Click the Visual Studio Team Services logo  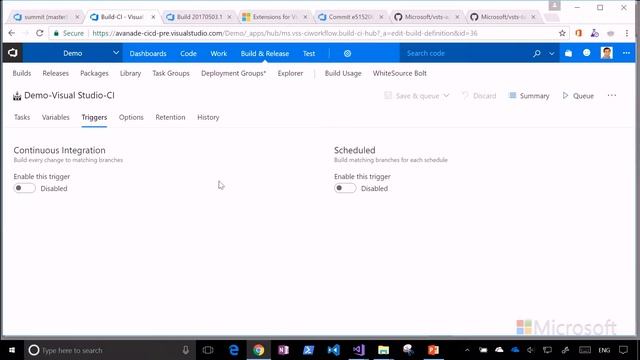(13, 53)
